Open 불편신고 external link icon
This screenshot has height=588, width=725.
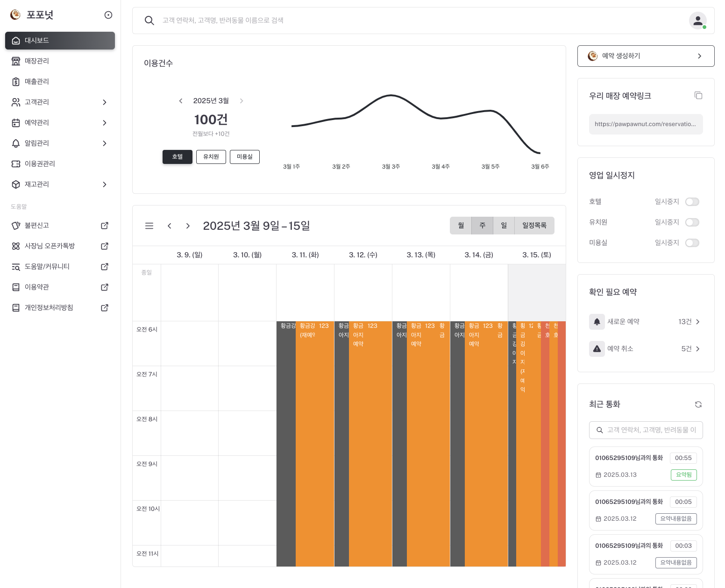(x=105, y=226)
